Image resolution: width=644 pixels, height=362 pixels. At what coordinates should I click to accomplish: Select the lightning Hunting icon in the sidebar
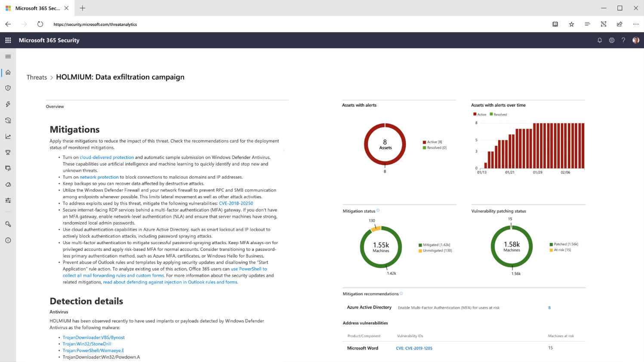coord(8,104)
